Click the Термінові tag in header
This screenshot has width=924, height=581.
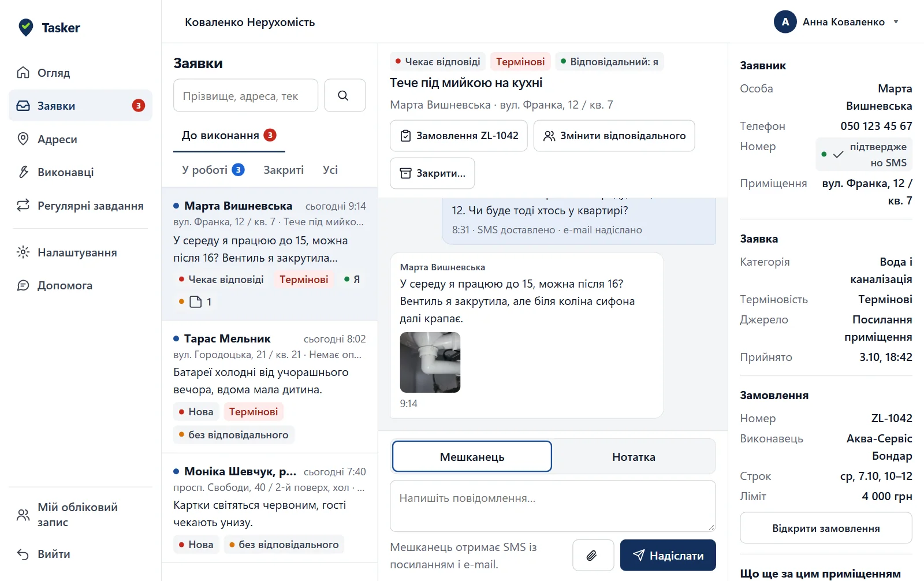(x=520, y=61)
